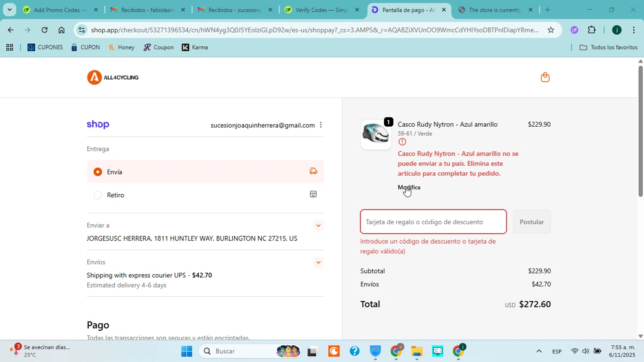
Task: Open Chrome extensions puzzle icon
Action: coord(592,30)
